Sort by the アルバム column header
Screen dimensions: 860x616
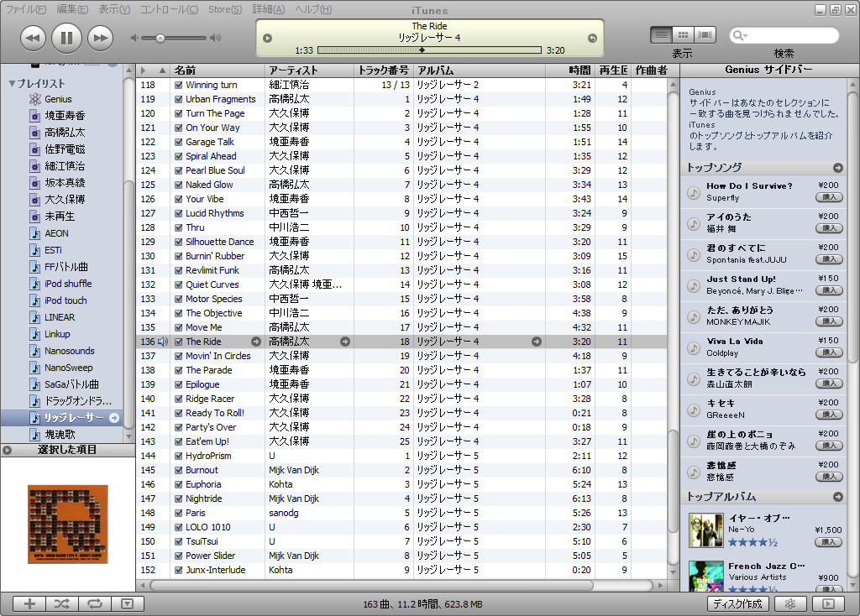click(x=480, y=70)
